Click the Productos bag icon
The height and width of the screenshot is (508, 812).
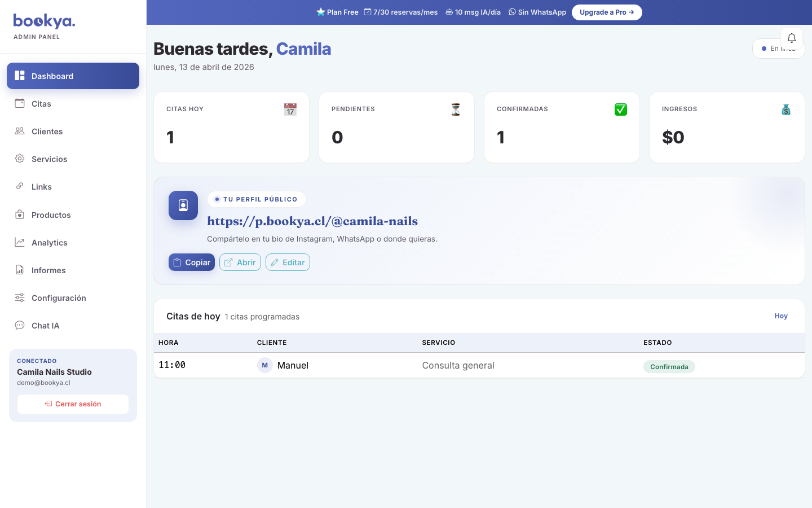(x=20, y=214)
